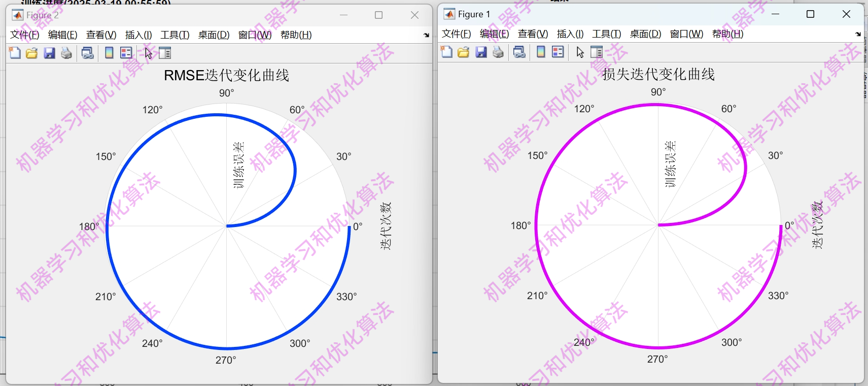
Task: Close the Figure 2 window
Action: (414, 15)
